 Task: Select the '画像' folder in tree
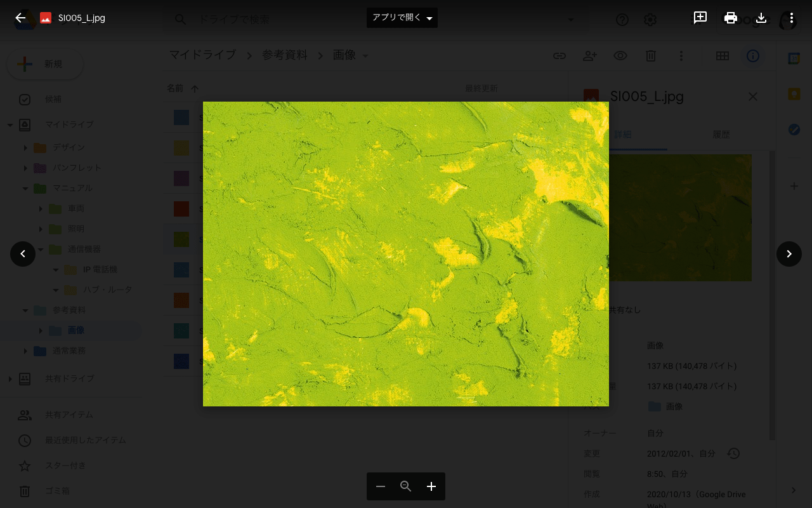click(76, 330)
